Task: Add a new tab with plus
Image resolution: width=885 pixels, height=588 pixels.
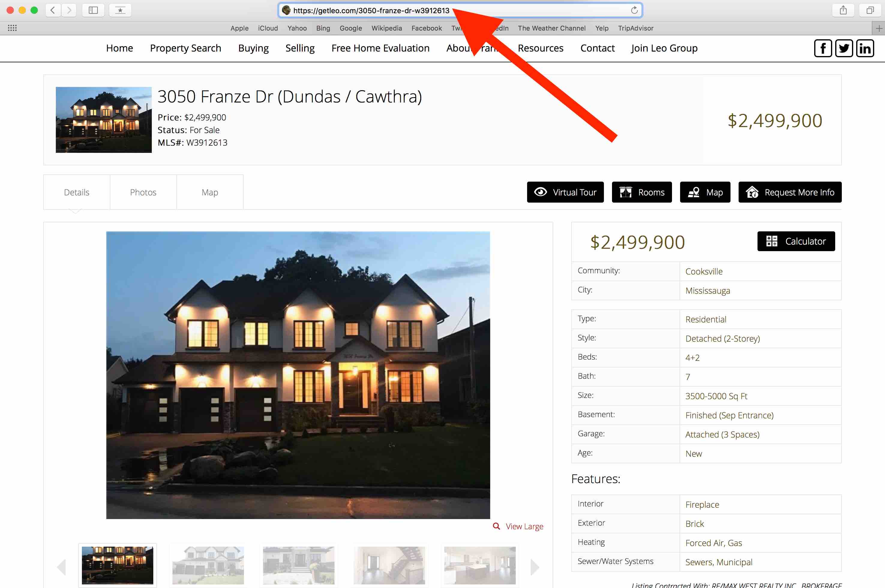Action: click(879, 28)
